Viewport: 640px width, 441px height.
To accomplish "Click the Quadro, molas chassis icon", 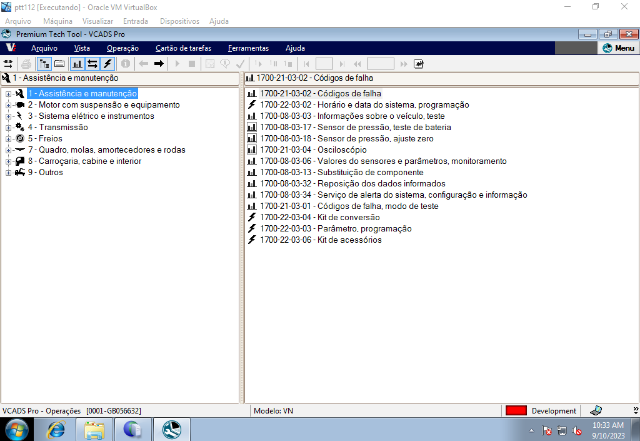I will point(20,150).
